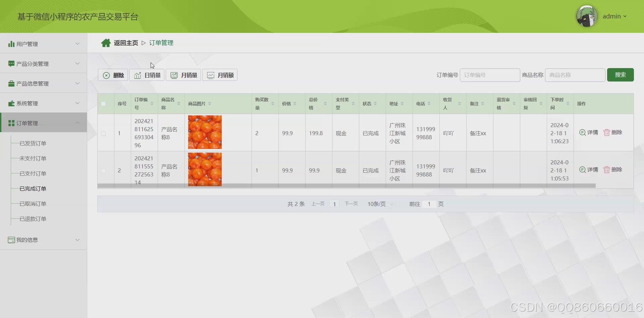Image resolution: width=644 pixels, height=318 pixels.
Task: Click the circled X icon on 删除 button
Action: click(x=106, y=75)
